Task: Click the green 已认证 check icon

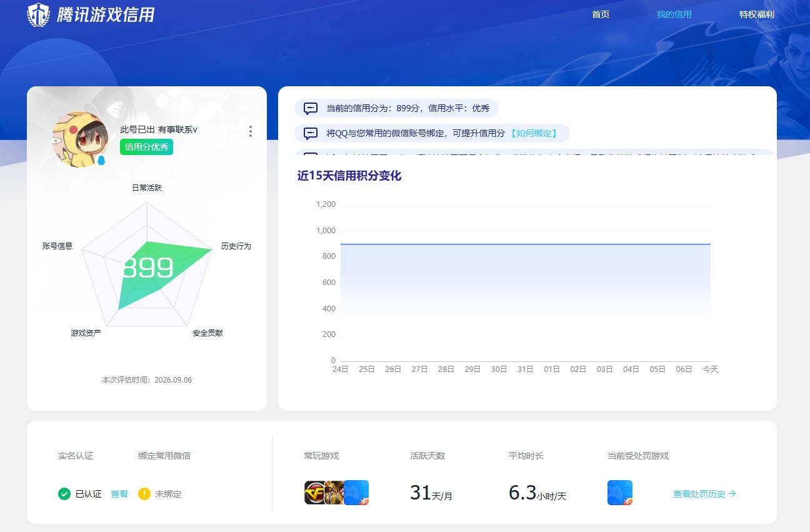Action: (64, 494)
